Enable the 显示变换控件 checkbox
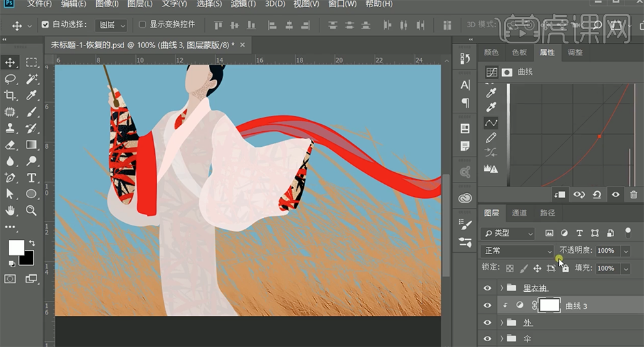Screen dimensions: 644x347 (x=142, y=25)
